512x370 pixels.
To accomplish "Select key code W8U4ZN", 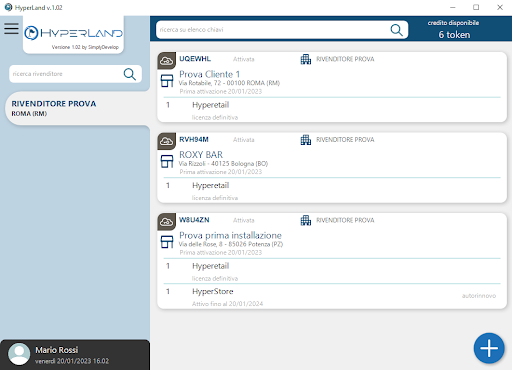I will click(x=194, y=220).
